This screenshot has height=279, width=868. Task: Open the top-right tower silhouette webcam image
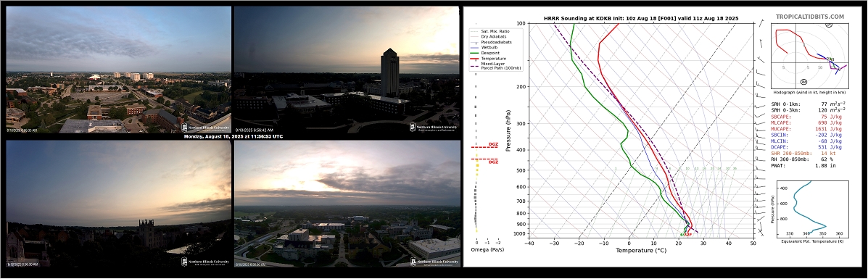(347, 70)
